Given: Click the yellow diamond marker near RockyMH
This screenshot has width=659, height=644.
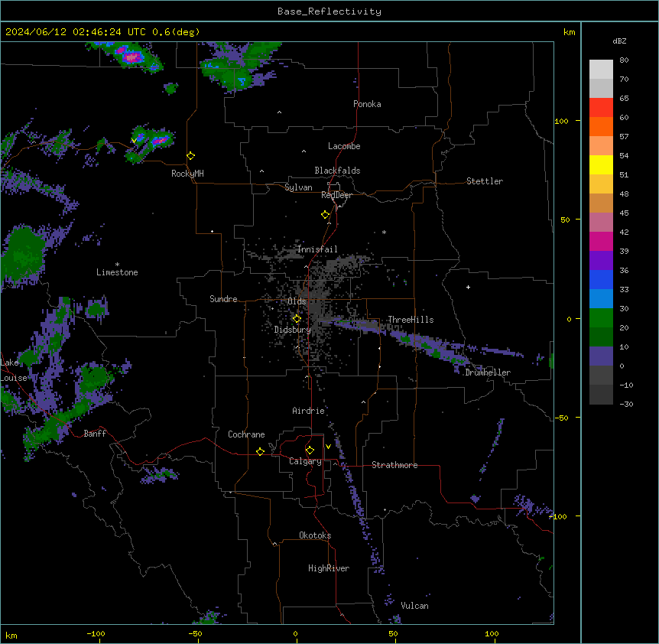Looking at the screenshot, I should (191, 156).
